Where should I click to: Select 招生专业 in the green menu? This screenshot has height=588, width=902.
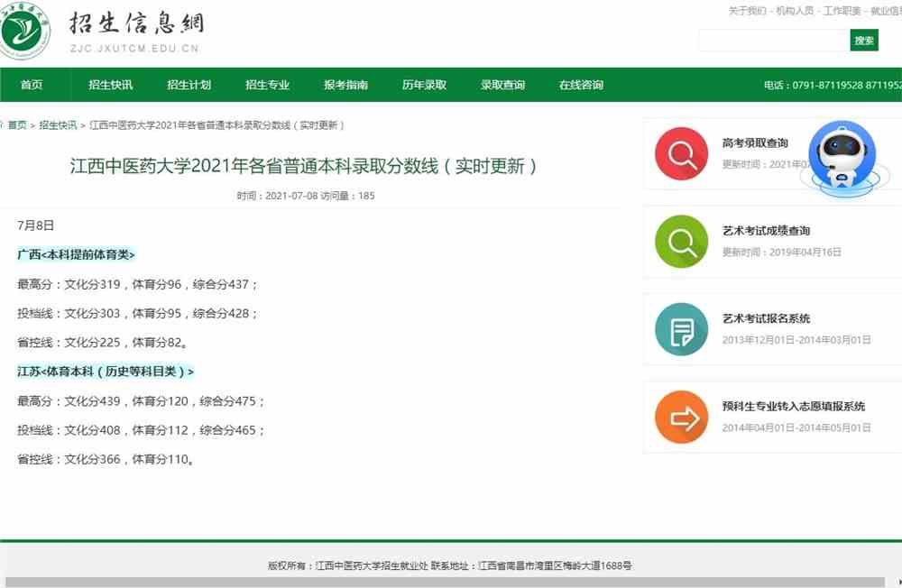coord(268,85)
